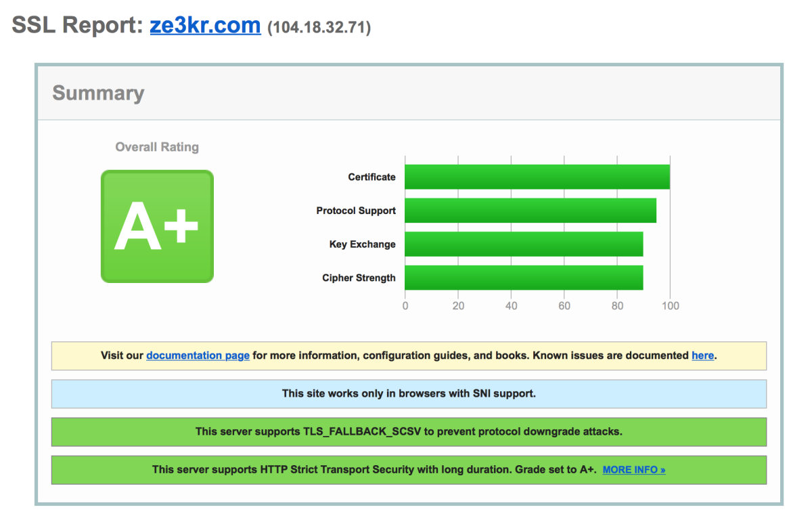Click the A+ overall rating badge
Screen dimensions: 812x520
coord(157,226)
